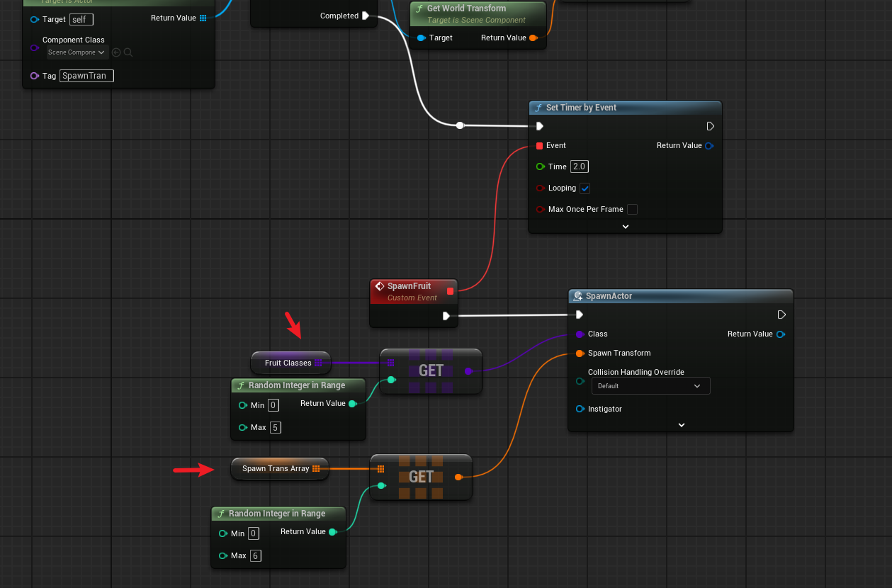Click the Max pin beside the value 6
The height and width of the screenshot is (588, 892).
tap(223, 555)
